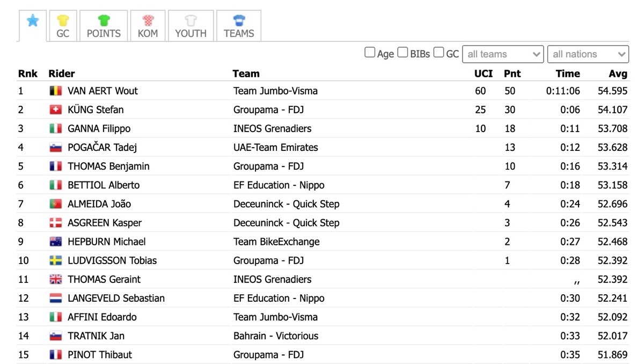
Task: Open the INEOS Grenadiers team link for Ganna
Action: click(x=273, y=128)
